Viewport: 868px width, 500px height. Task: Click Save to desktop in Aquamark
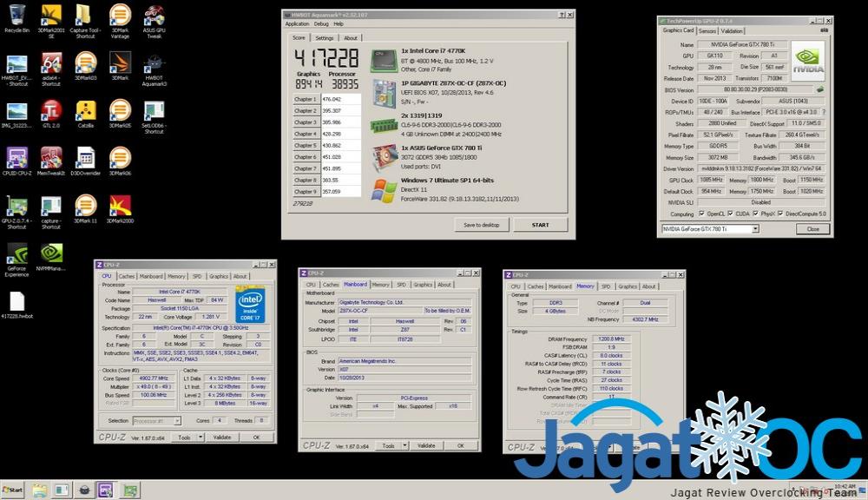tap(481, 225)
